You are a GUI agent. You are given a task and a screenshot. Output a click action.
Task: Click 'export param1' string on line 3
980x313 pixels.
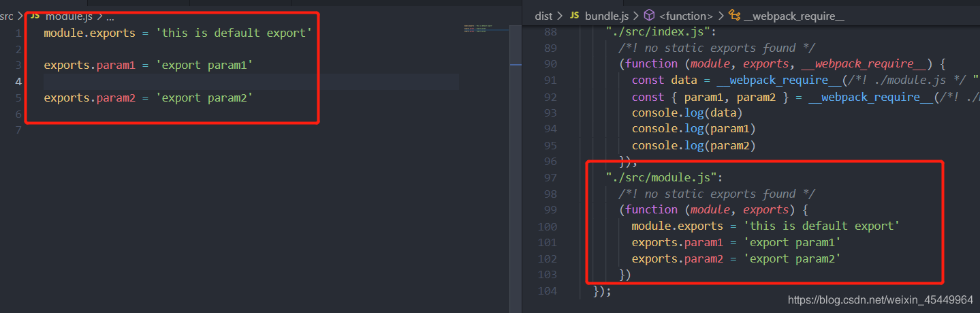click(205, 65)
